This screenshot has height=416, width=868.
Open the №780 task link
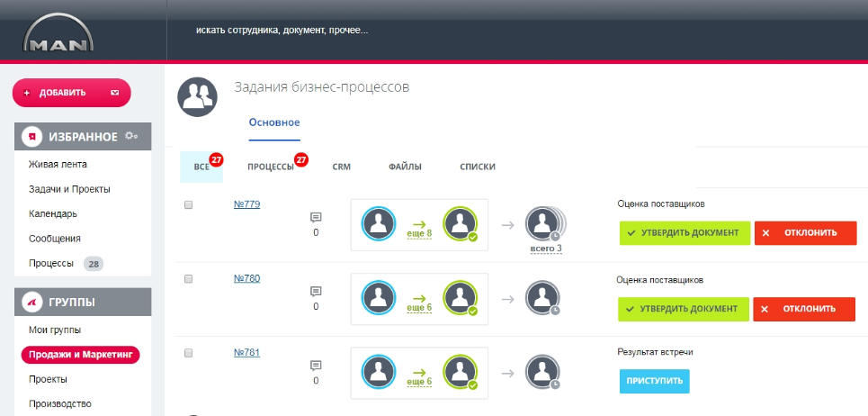coord(246,278)
